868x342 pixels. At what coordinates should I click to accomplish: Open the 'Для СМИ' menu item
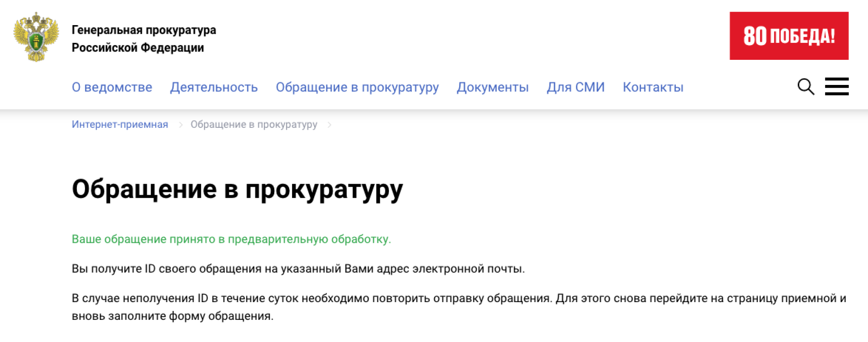click(x=575, y=87)
